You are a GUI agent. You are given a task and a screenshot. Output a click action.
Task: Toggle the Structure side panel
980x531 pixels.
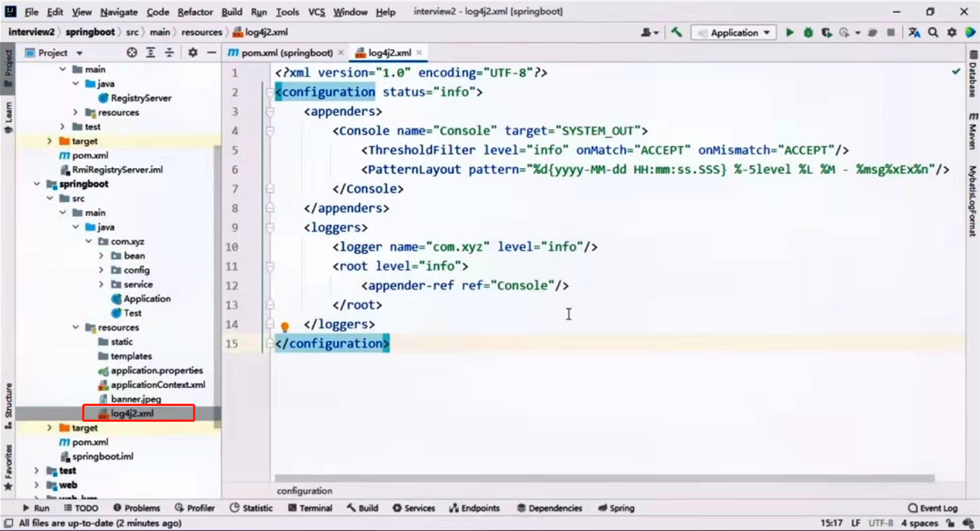pyautogui.click(x=8, y=406)
